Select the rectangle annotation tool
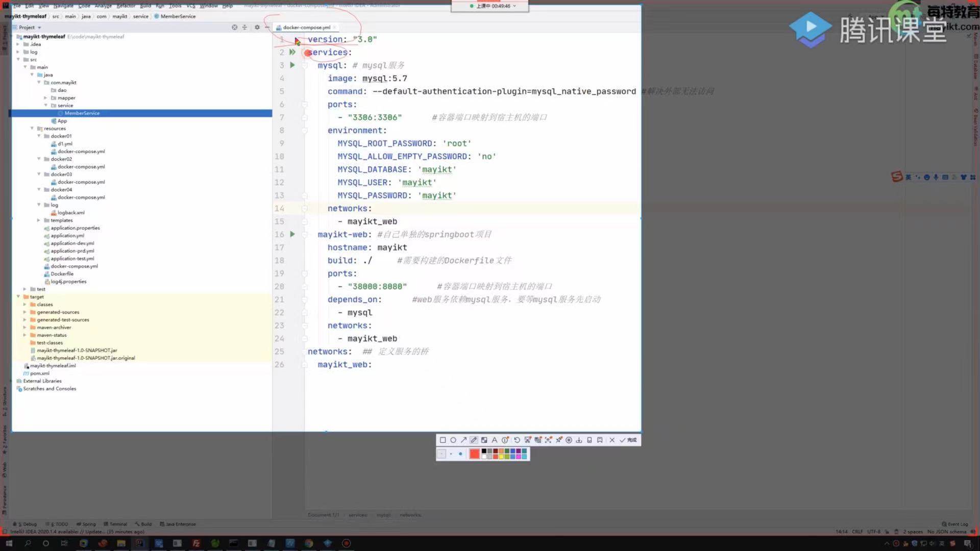 coord(443,440)
